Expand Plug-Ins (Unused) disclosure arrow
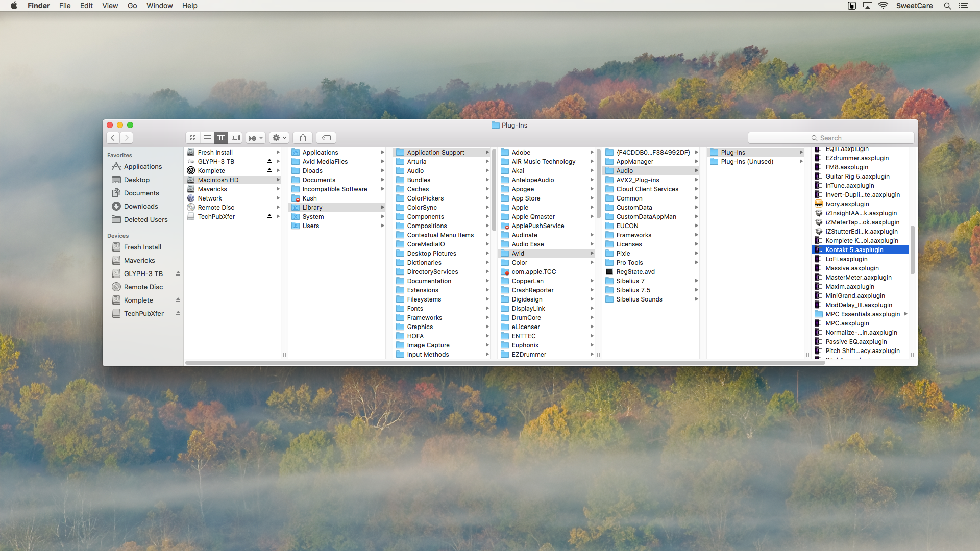The height and width of the screenshot is (551, 980). click(x=801, y=162)
